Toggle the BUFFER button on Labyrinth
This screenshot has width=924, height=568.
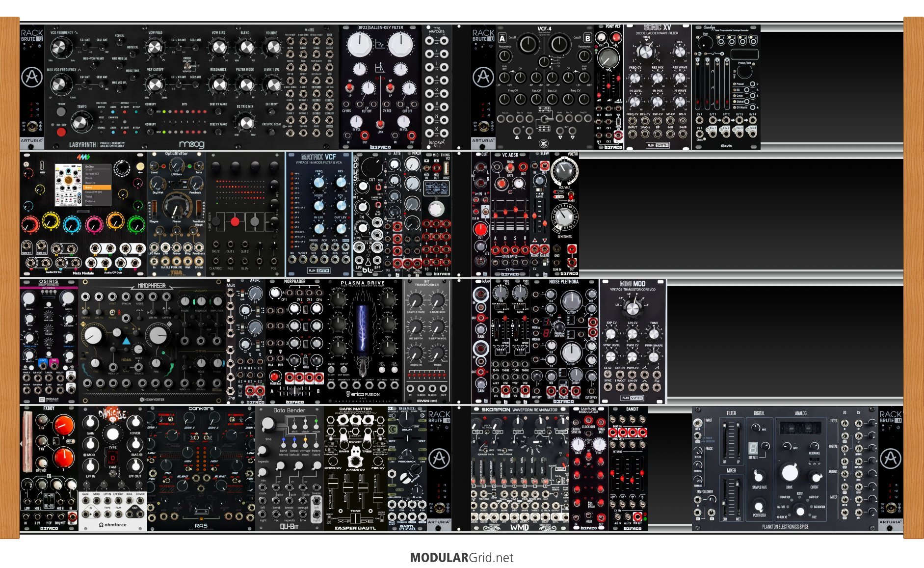tap(101, 112)
